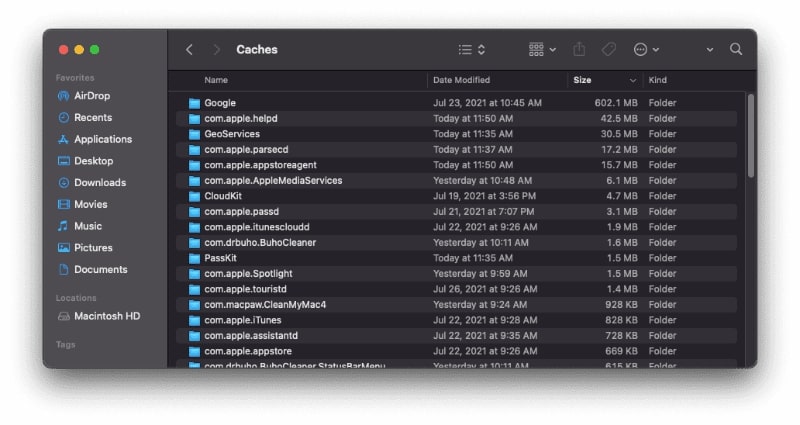This screenshot has height=425, width=800.
Task: Click the Share toolbar icon
Action: click(579, 49)
